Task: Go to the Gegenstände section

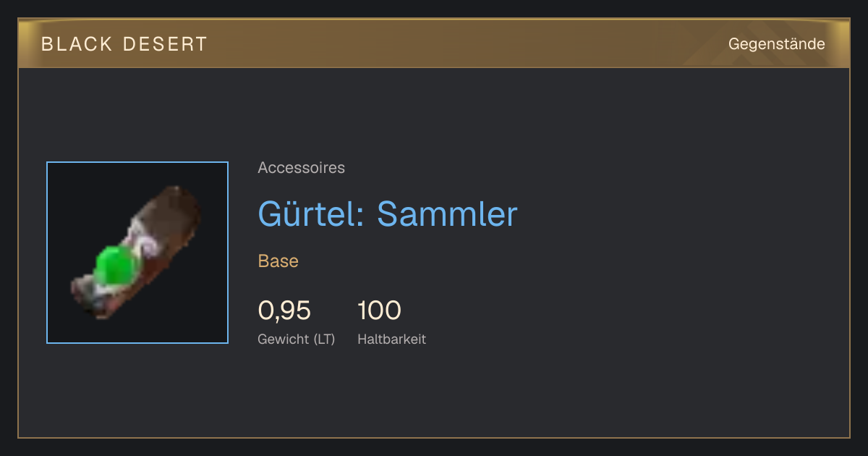Action: [776, 44]
